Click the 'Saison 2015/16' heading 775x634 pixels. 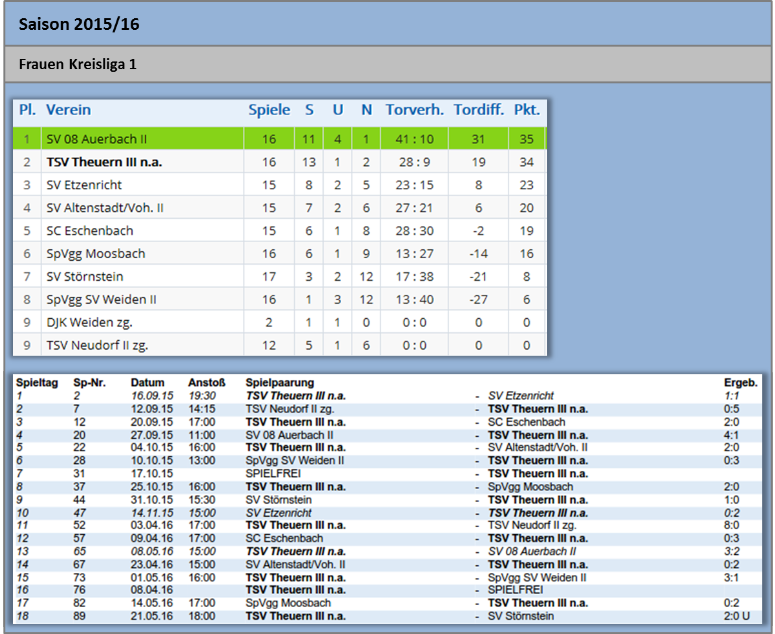click(x=79, y=24)
